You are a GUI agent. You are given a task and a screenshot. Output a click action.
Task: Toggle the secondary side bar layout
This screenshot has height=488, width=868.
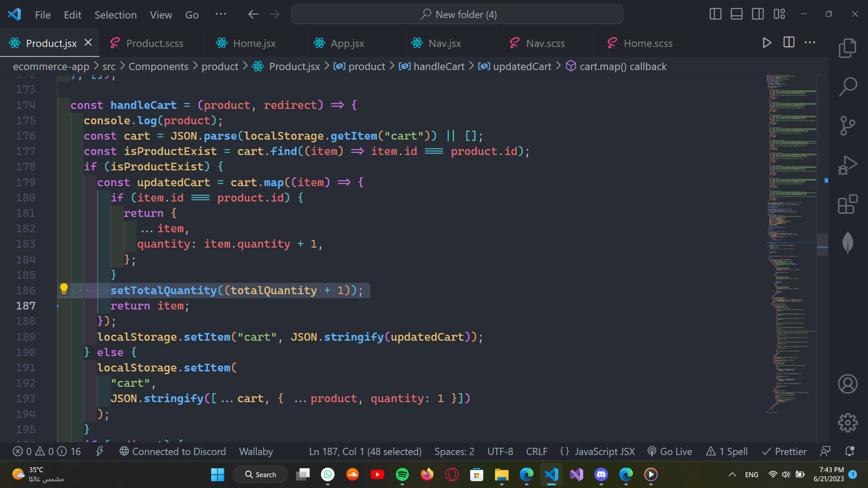758,14
